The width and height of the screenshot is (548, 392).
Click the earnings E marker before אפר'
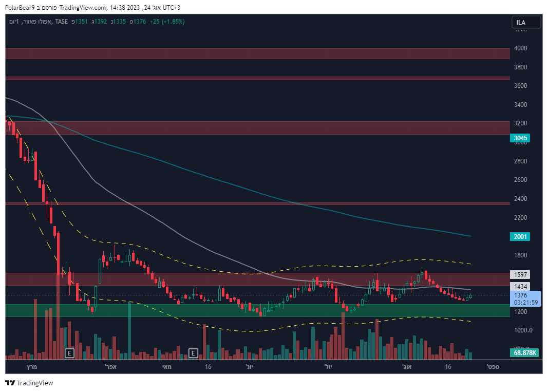coord(69,353)
